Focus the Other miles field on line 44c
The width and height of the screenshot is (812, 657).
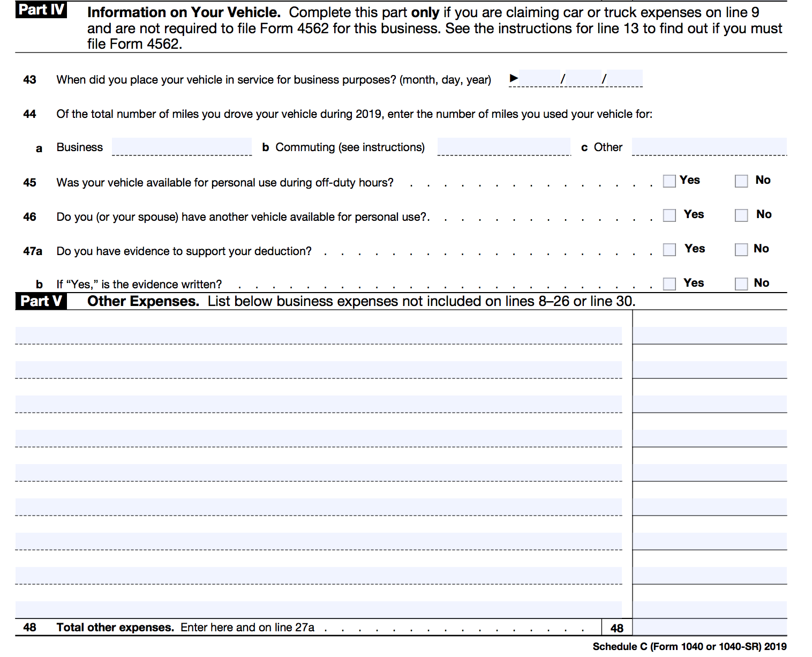(x=709, y=147)
